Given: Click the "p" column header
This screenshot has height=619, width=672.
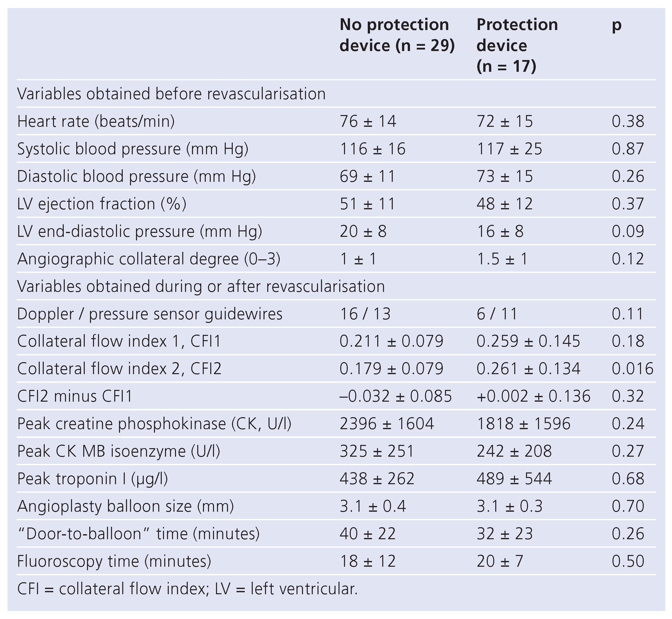Looking at the screenshot, I should point(616,25).
